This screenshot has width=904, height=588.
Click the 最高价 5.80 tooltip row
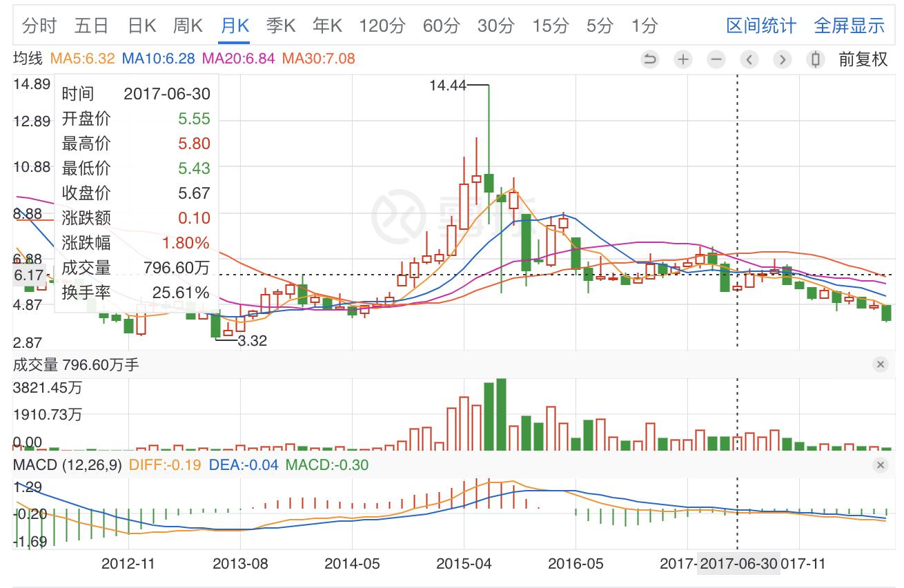136,144
